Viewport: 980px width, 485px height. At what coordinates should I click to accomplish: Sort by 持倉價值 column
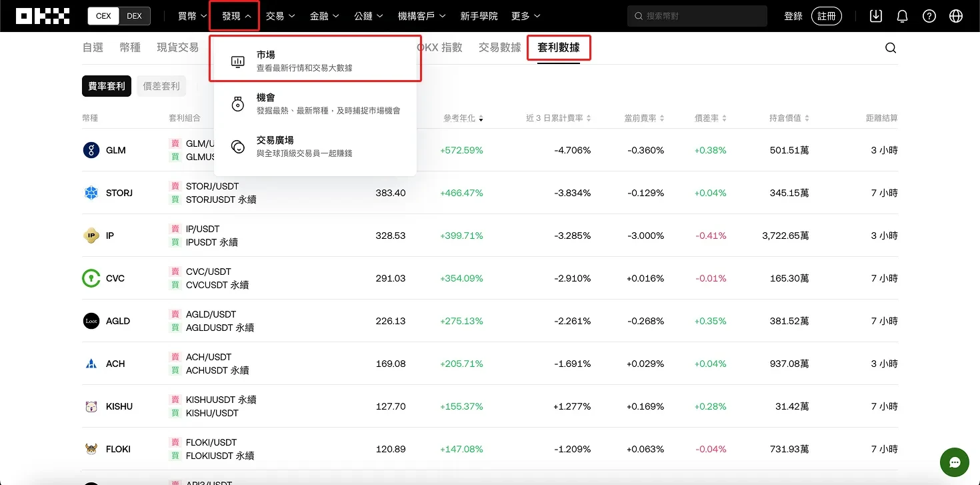point(789,118)
